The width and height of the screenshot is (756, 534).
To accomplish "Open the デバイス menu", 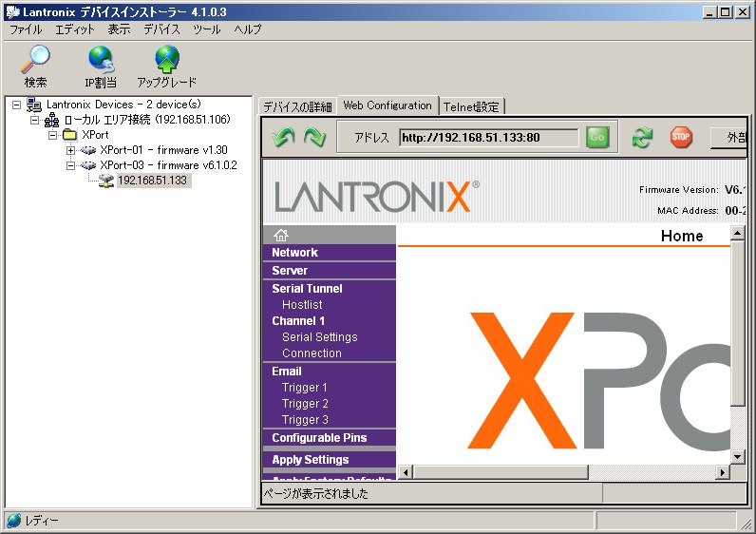I will [x=161, y=29].
